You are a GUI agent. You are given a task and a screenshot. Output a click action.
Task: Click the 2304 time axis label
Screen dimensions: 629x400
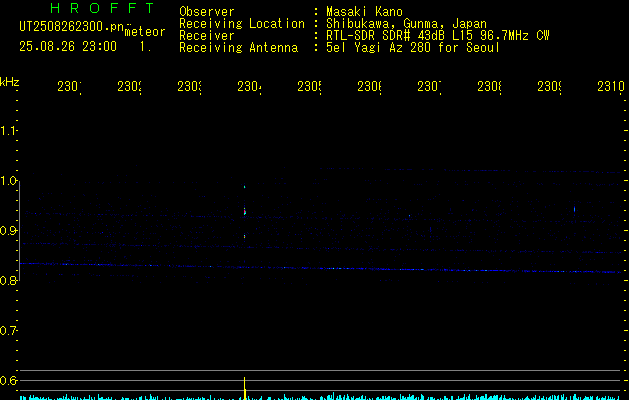click(x=249, y=87)
